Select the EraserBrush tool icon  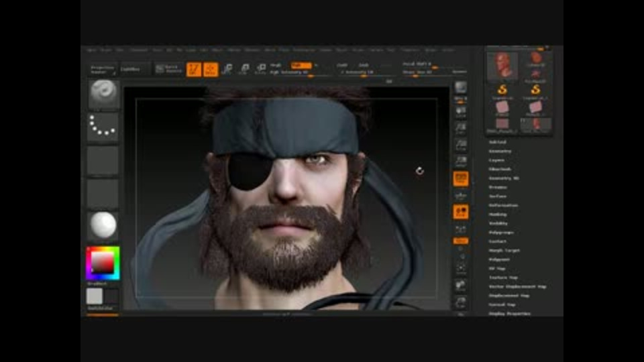pos(535,91)
